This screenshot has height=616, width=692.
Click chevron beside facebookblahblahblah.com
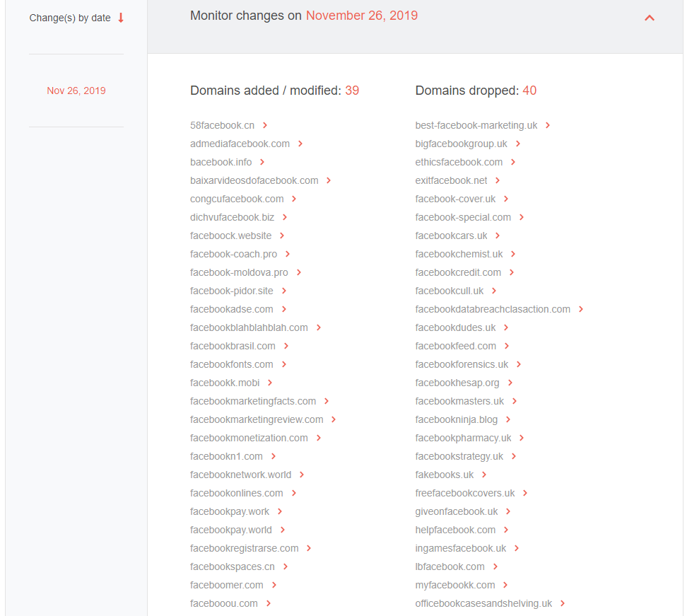click(x=319, y=327)
